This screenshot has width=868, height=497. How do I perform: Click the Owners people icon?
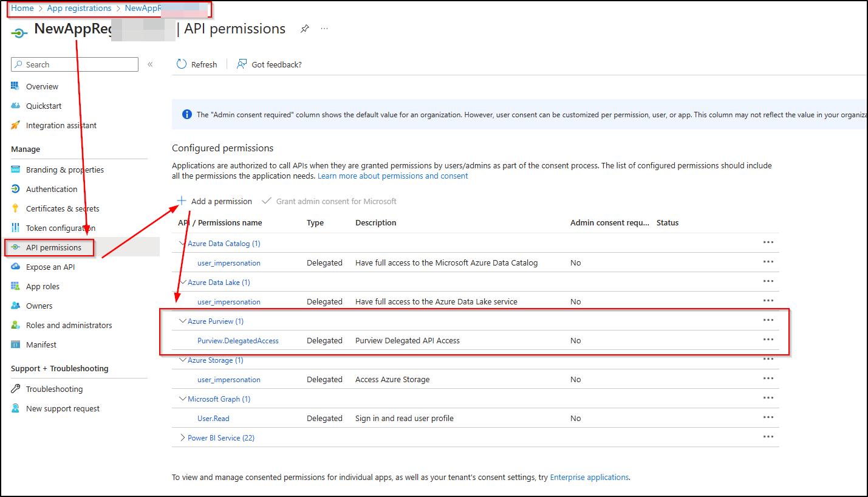tap(16, 306)
